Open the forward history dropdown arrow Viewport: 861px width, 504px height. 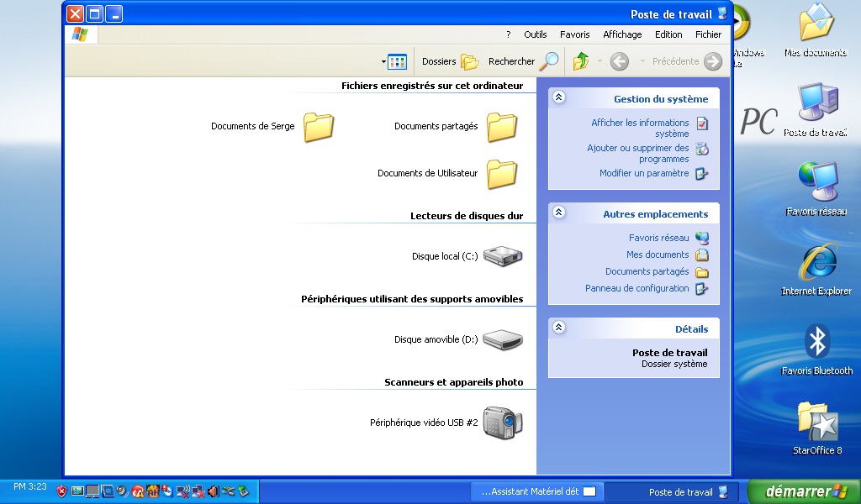(x=600, y=61)
